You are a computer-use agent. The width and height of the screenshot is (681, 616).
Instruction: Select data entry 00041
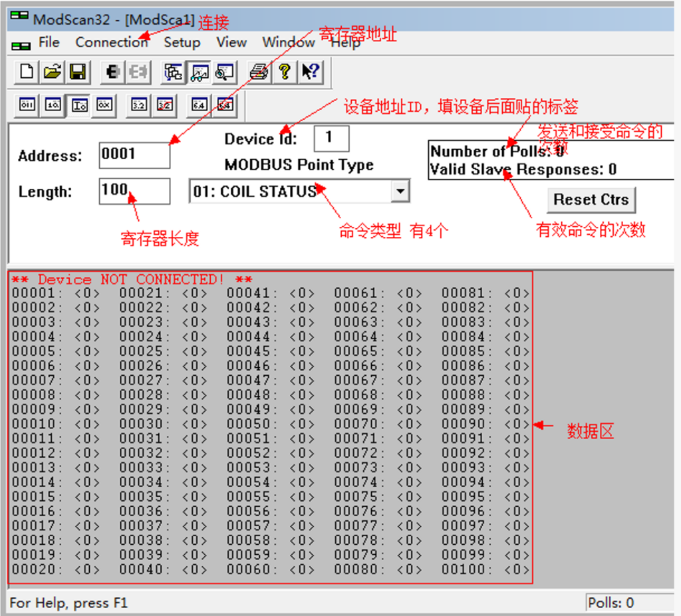pyautogui.click(x=271, y=293)
